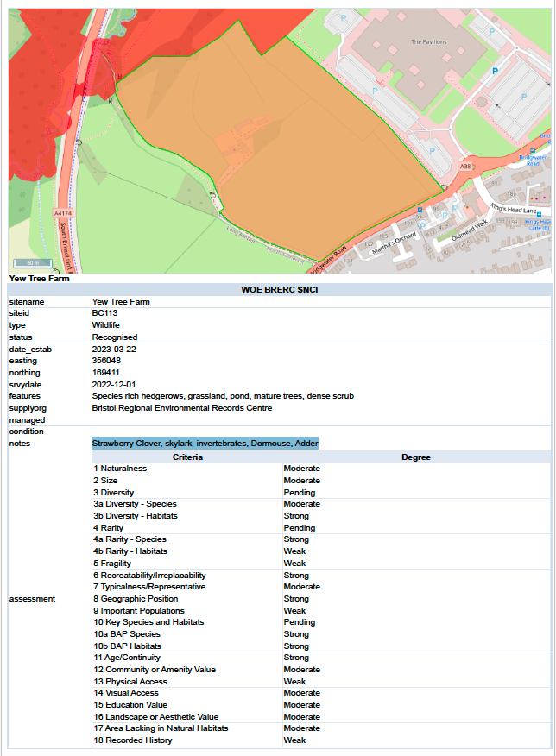Click the A38 road shield on map

464,167
